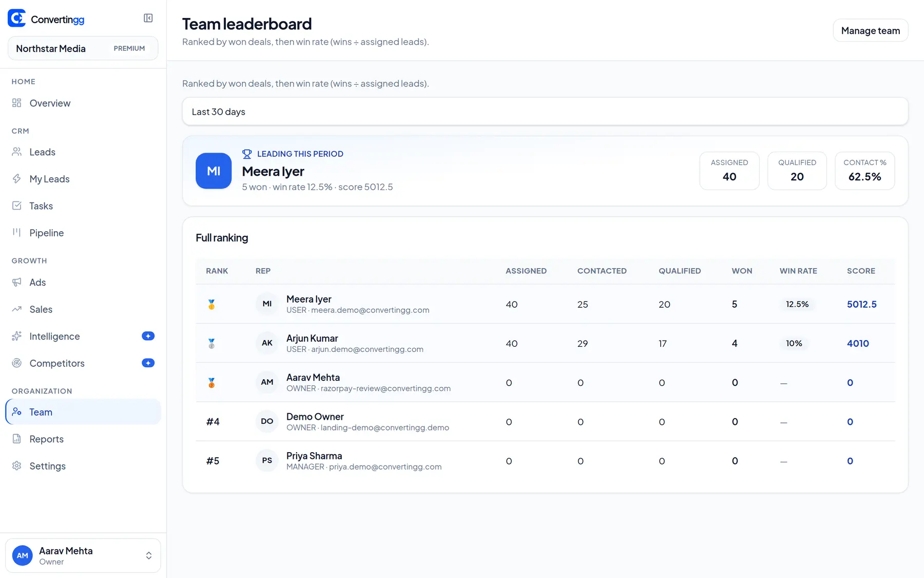Click the Pipeline columns icon
Viewport: 924px width, 578px height.
click(17, 232)
